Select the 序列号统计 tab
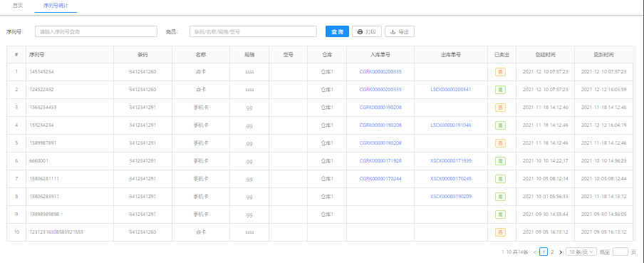The width and height of the screenshot is (644, 263). point(56,6)
